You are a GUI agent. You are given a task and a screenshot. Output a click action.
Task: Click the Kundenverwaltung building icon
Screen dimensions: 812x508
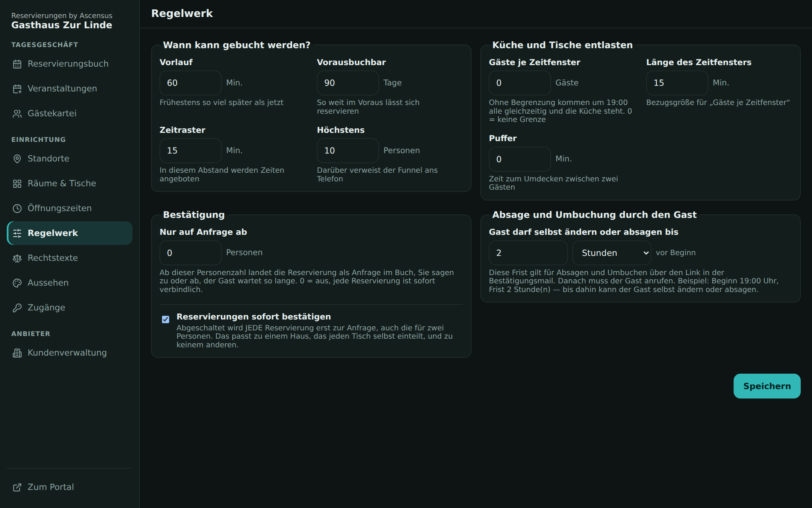pos(17,353)
